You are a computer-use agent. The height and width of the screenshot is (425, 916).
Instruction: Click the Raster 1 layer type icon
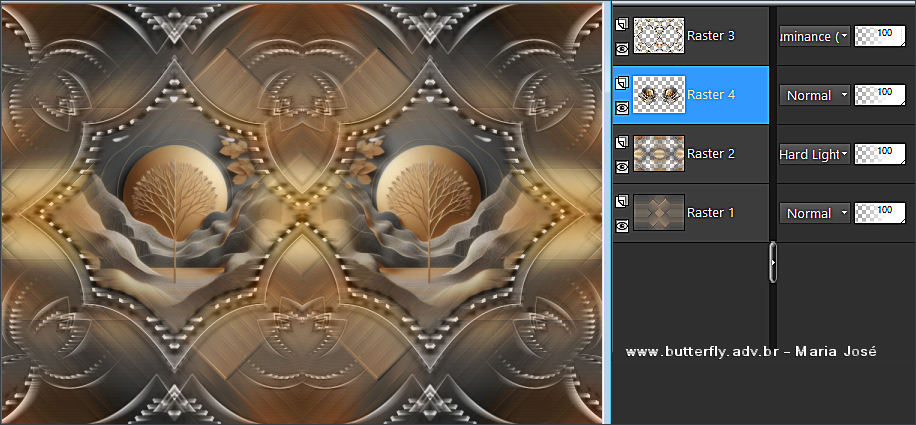(622, 201)
